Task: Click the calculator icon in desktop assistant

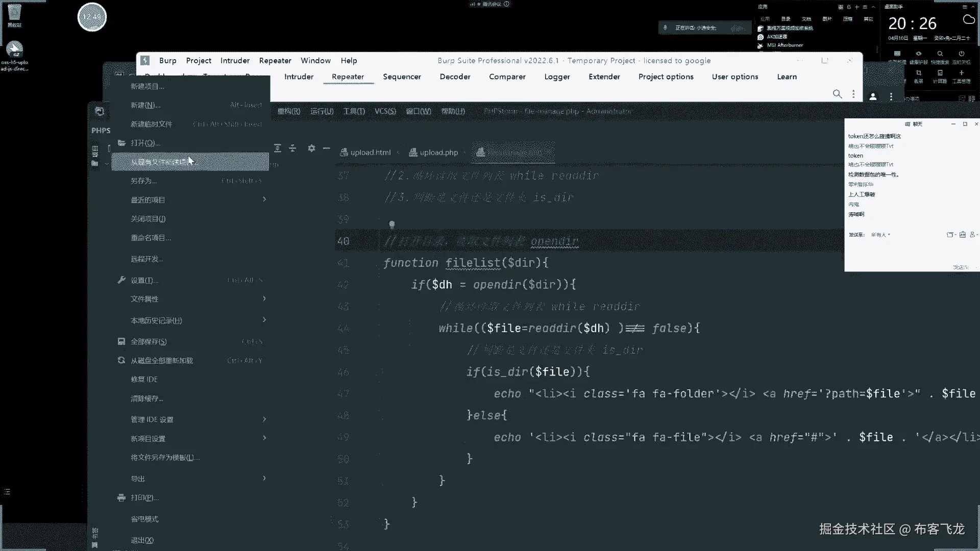Action: coord(940,73)
